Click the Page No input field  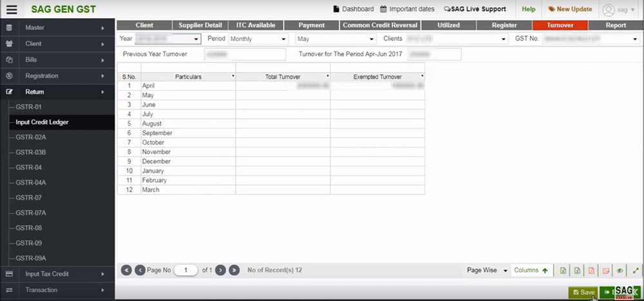(x=185, y=271)
